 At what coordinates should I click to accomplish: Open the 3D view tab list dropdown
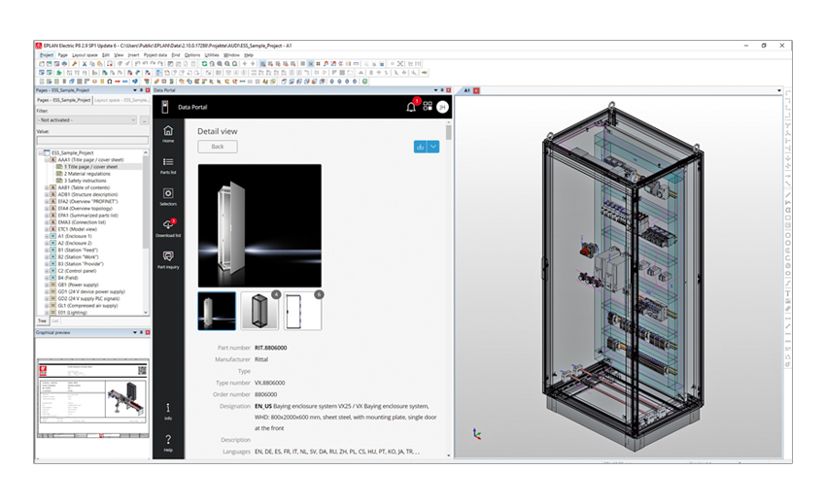779,90
